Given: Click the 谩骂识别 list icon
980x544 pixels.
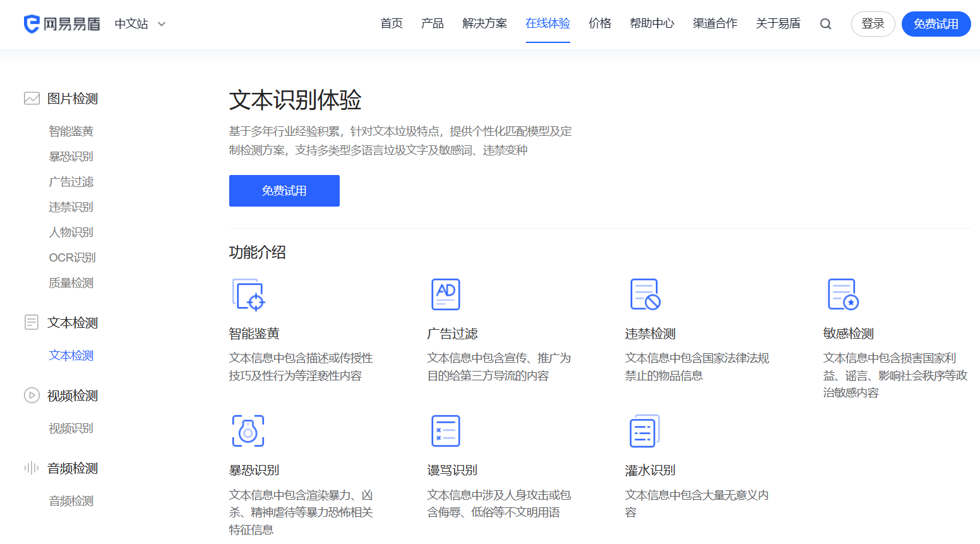Looking at the screenshot, I should (445, 430).
